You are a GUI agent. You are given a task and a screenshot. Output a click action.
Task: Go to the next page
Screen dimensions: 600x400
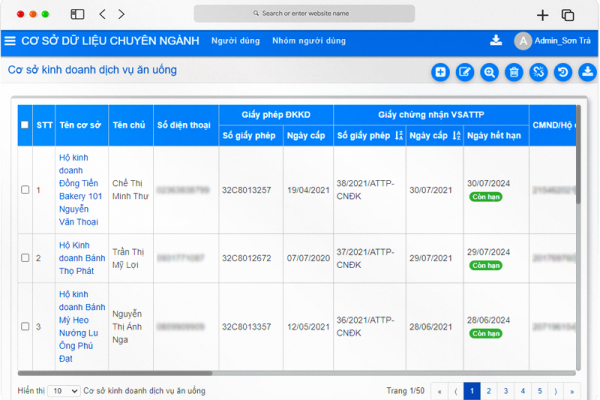[x=556, y=391]
